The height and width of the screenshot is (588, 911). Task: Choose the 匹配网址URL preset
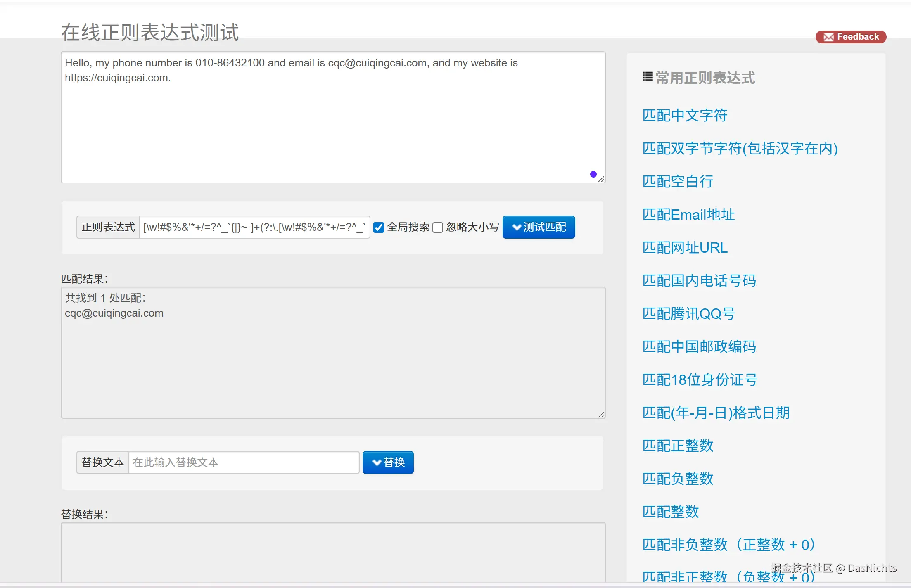click(684, 248)
